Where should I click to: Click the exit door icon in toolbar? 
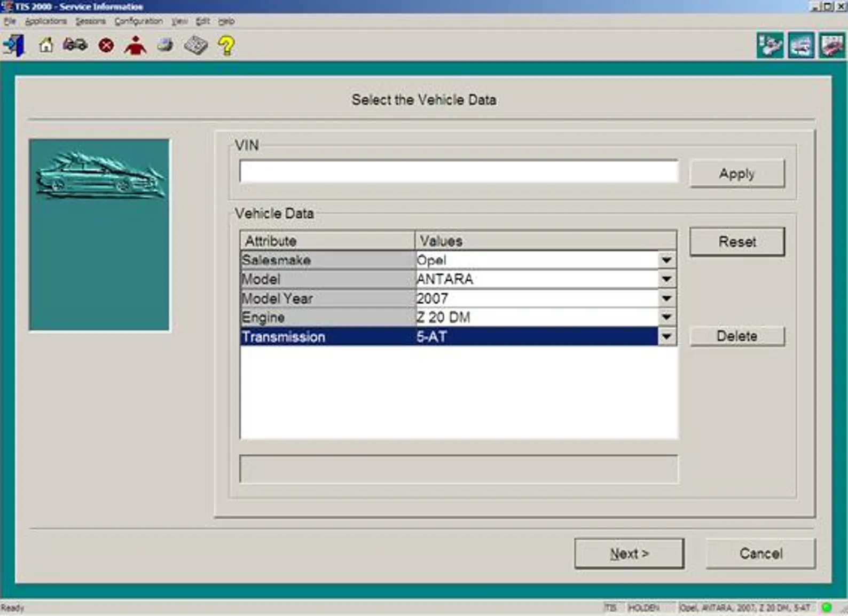[14, 45]
